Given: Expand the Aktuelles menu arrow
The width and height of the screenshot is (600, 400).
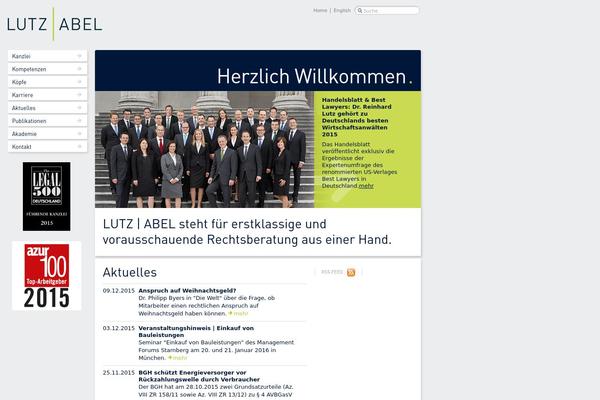Looking at the screenshot, I should [80, 108].
